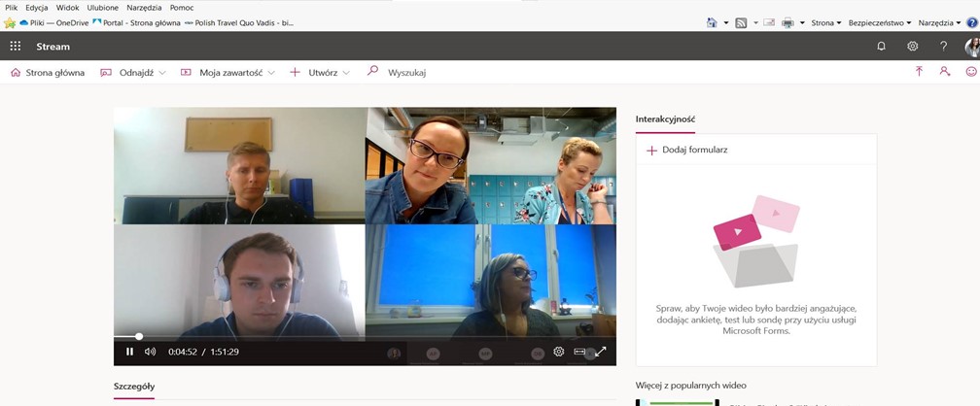Open the Widok menu
980x406 pixels.
(67, 8)
